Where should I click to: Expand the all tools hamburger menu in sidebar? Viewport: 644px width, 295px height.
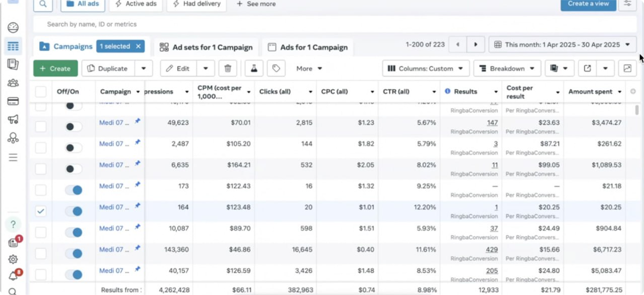point(13,157)
